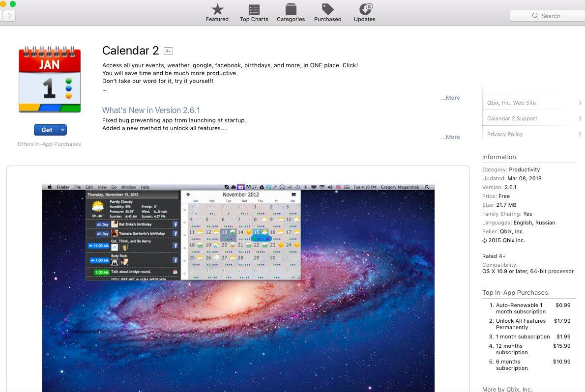Open Qbix, Inc. Web Site link
This screenshot has height=392, width=585.
(511, 103)
